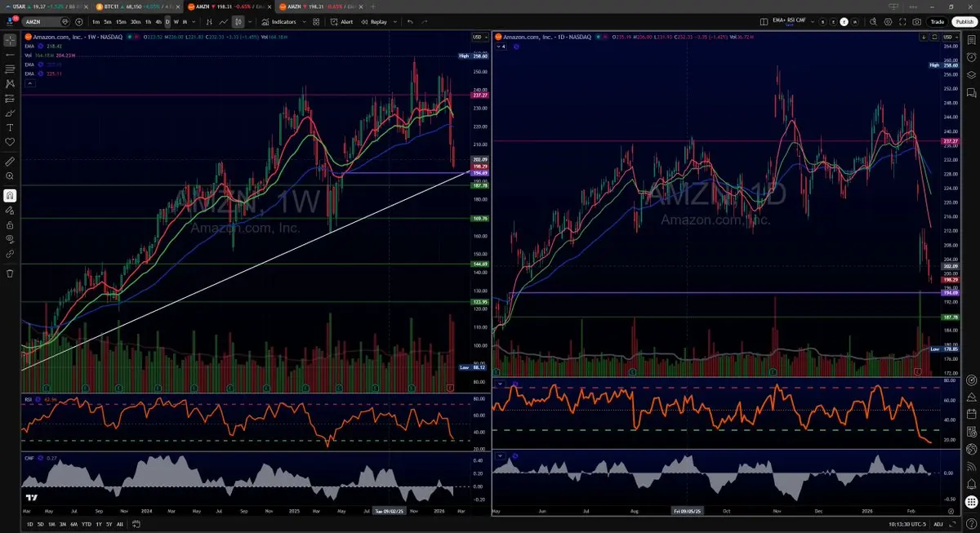Set date range to YTD

coord(87,524)
